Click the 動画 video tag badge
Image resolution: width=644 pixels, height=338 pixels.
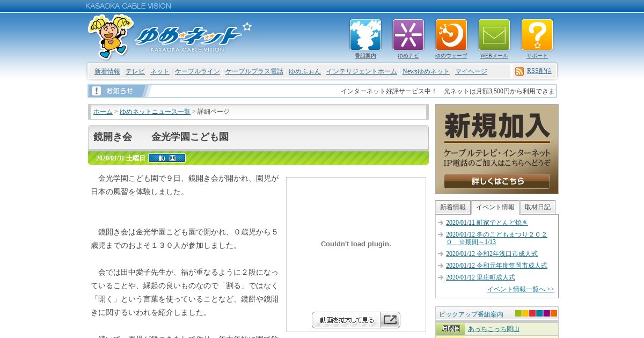tap(167, 158)
